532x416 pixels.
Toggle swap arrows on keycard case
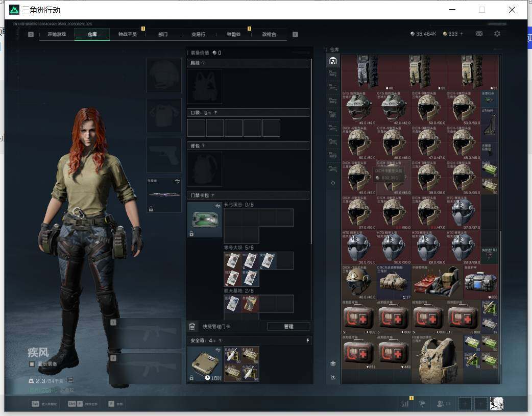[218, 206]
